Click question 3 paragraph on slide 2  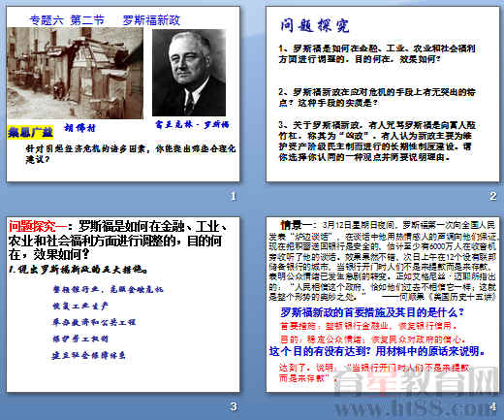[377, 141]
